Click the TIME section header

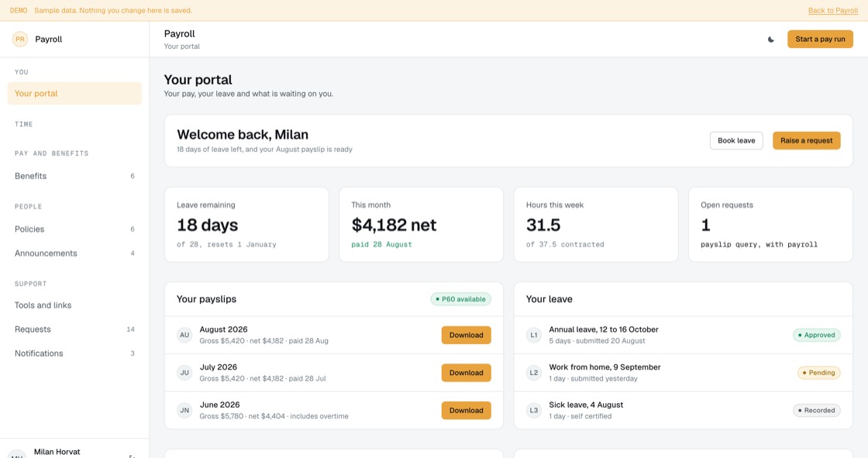[24, 125]
